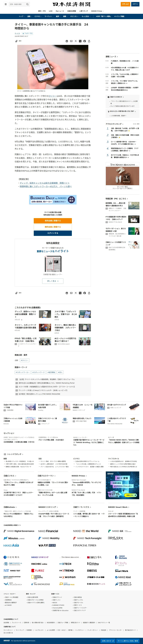Viewport: 143px width, 644px height.
Task: Select the #就労開始 keyword tag
Action: [x=51, y=372]
